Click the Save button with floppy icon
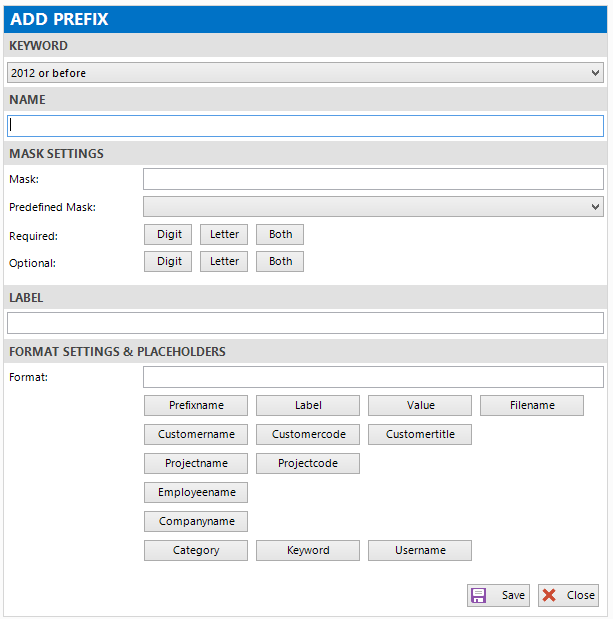613x619 pixels. click(498, 595)
